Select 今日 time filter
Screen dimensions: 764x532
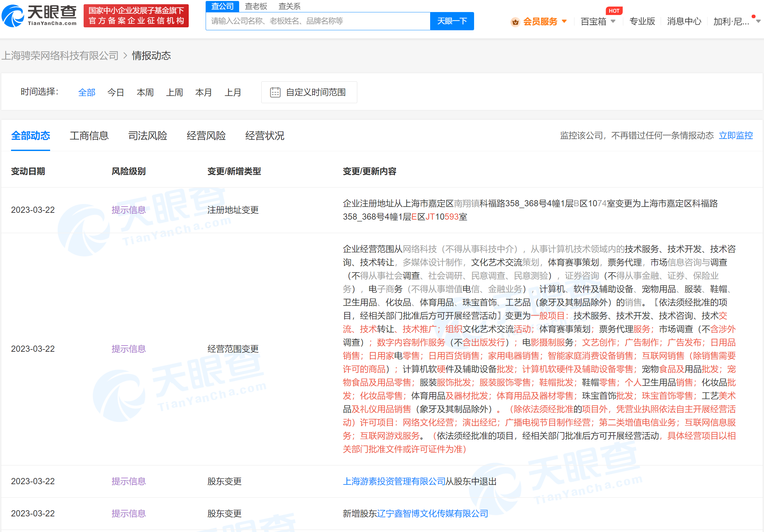click(116, 92)
